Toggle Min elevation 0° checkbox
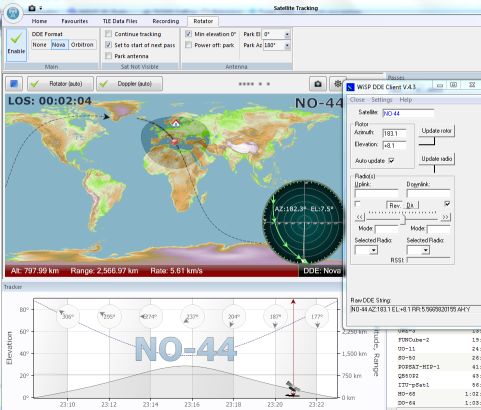This screenshot has width=481, height=410. click(x=188, y=34)
